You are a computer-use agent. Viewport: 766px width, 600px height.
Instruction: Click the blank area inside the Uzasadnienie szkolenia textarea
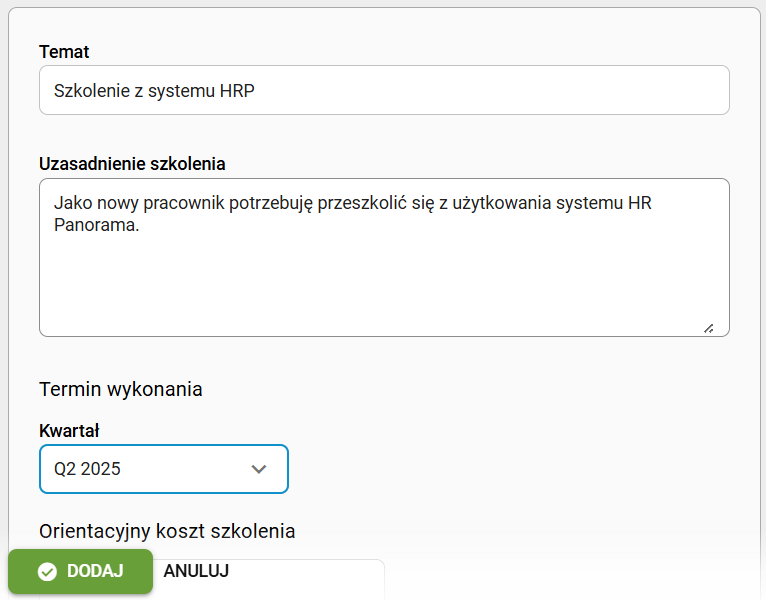(x=384, y=283)
